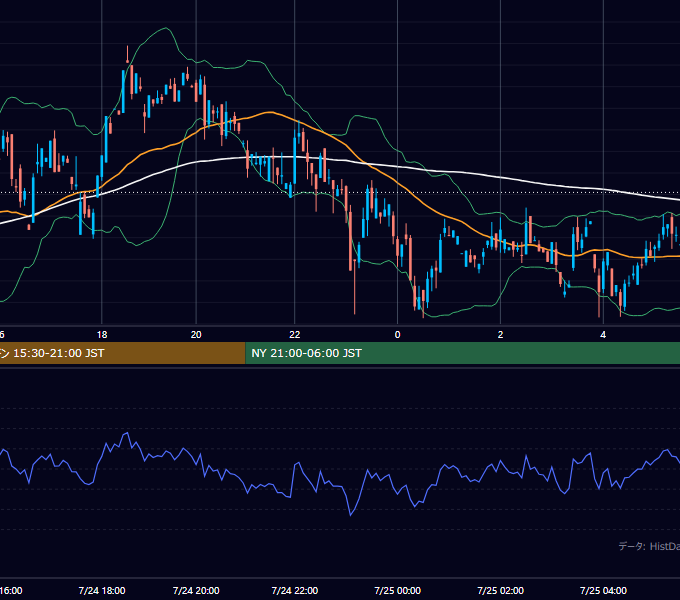Click the data source credit text 'データ: HistDa'
This screenshot has width=680, height=600.
pyautogui.click(x=649, y=546)
